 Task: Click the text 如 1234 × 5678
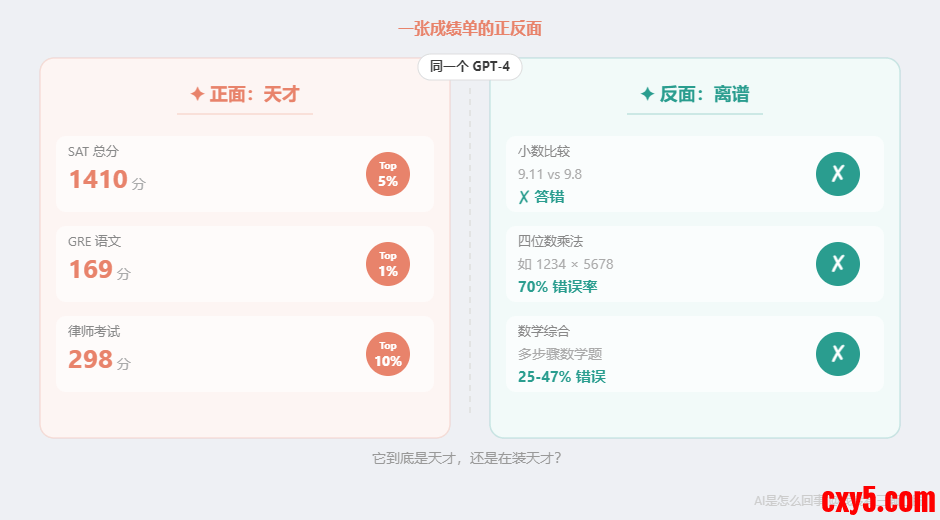point(565,264)
